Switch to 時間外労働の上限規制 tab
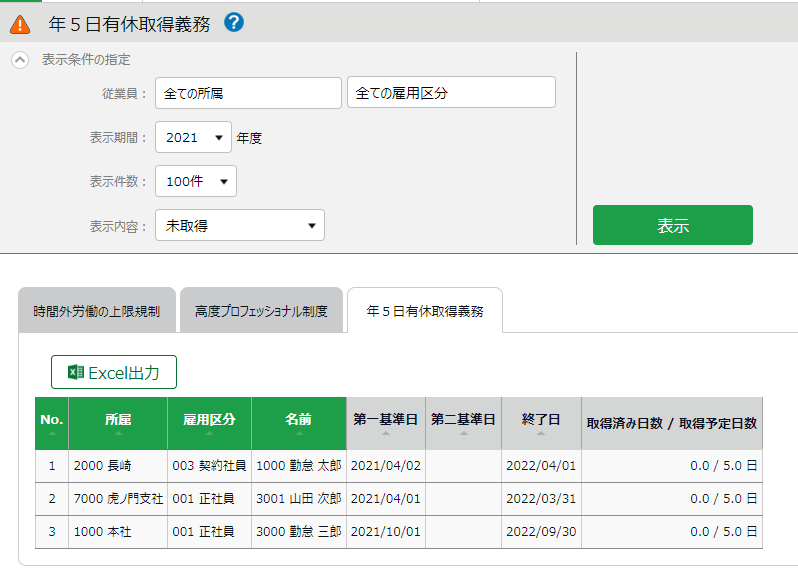 click(x=96, y=311)
